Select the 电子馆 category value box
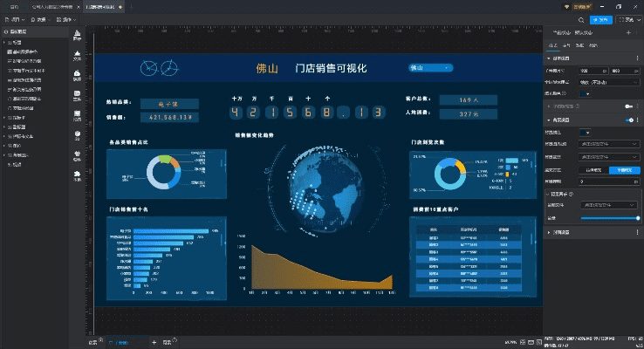The height and width of the screenshot is (349, 644). (x=169, y=104)
